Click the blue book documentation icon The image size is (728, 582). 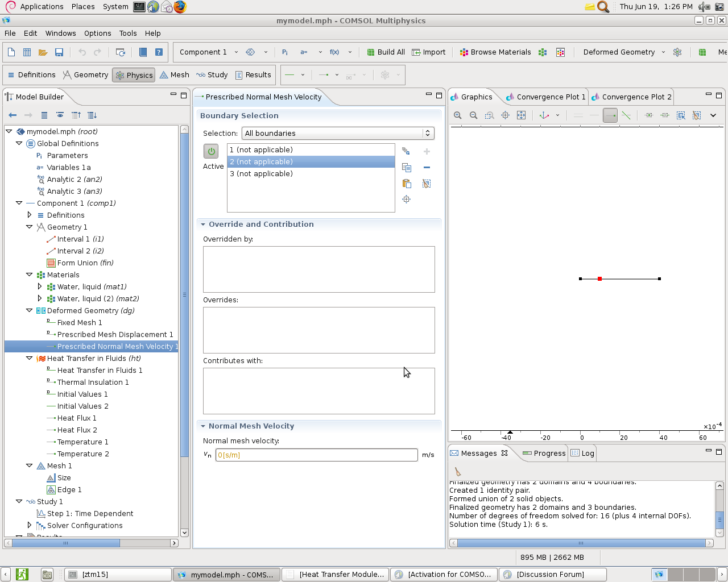143,52
